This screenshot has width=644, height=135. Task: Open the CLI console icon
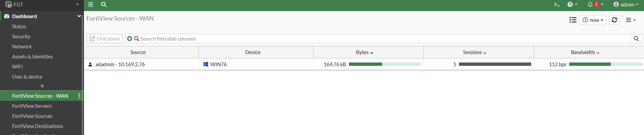point(557,4)
